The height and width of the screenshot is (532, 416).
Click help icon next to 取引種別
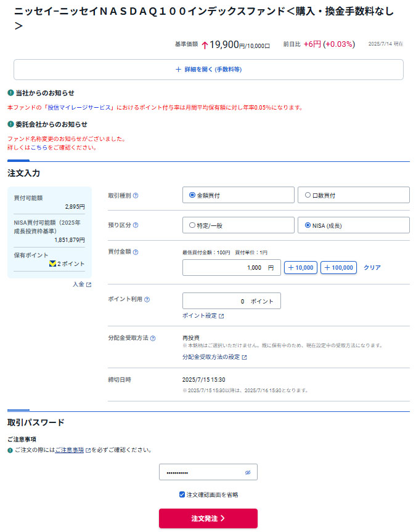click(x=136, y=195)
